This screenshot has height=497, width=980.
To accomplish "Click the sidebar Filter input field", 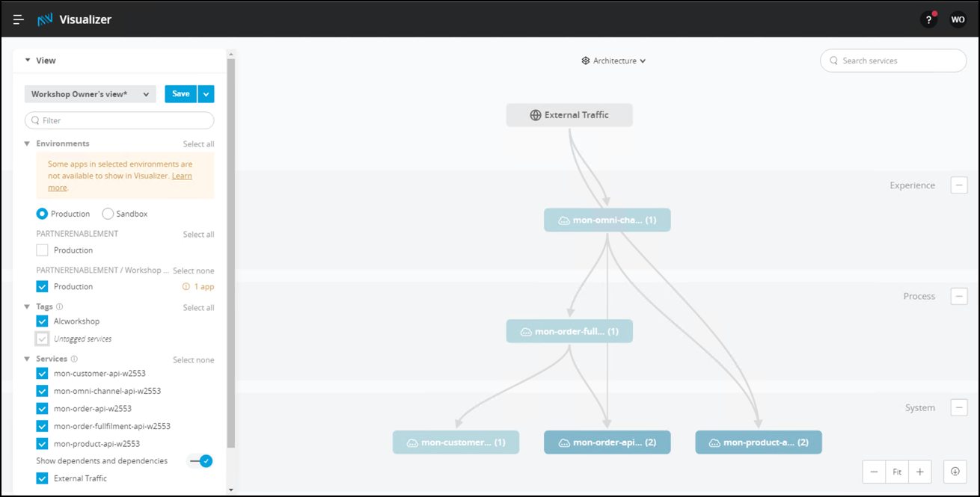I will (x=120, y=120).
